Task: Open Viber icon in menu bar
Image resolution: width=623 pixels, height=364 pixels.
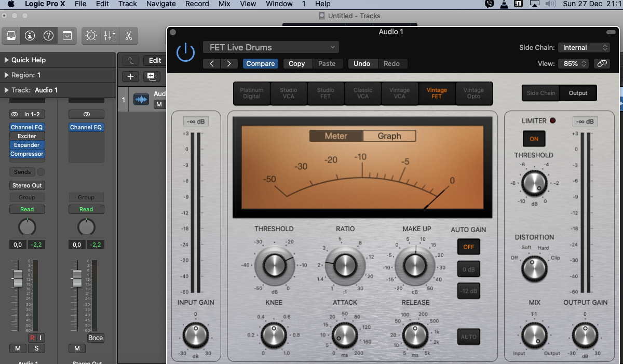Action: (490, 4)
